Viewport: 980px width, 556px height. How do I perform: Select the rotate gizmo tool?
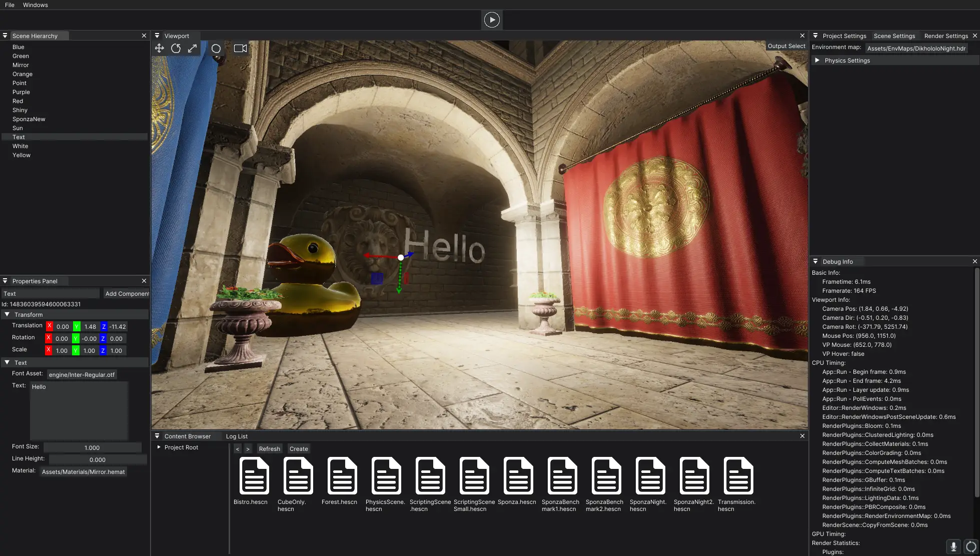point(176,48)
